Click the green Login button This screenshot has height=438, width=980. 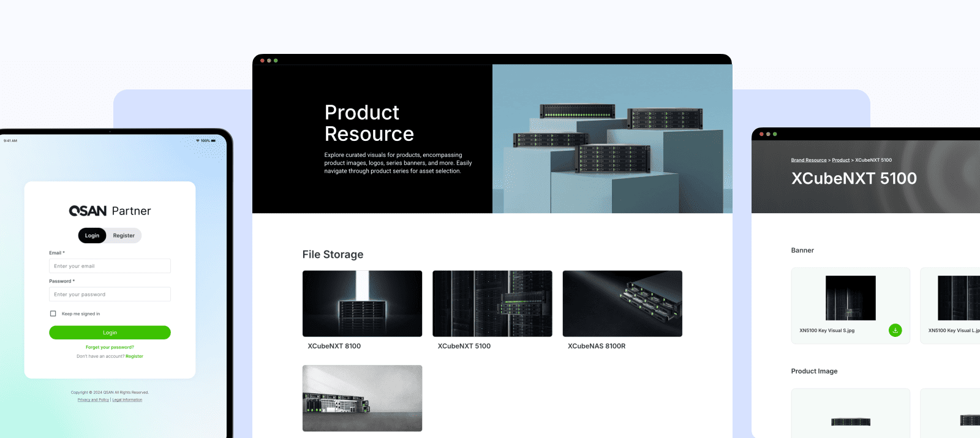tap(110, 333)
